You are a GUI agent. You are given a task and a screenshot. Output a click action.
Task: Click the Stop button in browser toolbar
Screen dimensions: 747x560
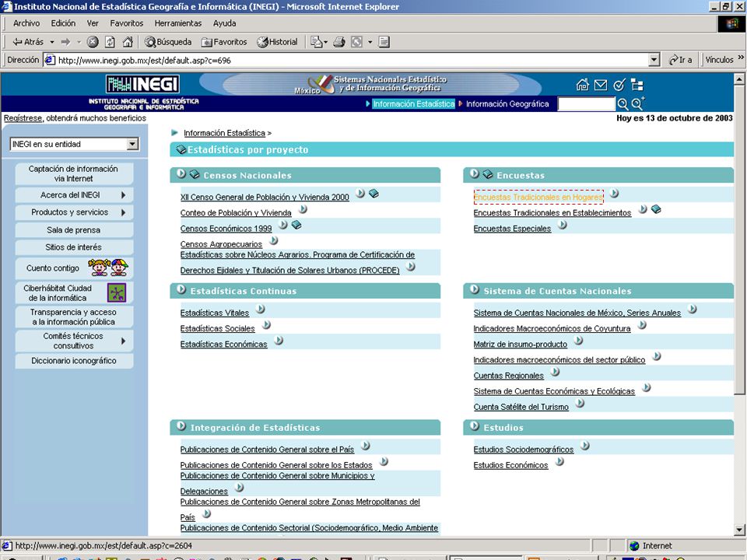(93, 42)
